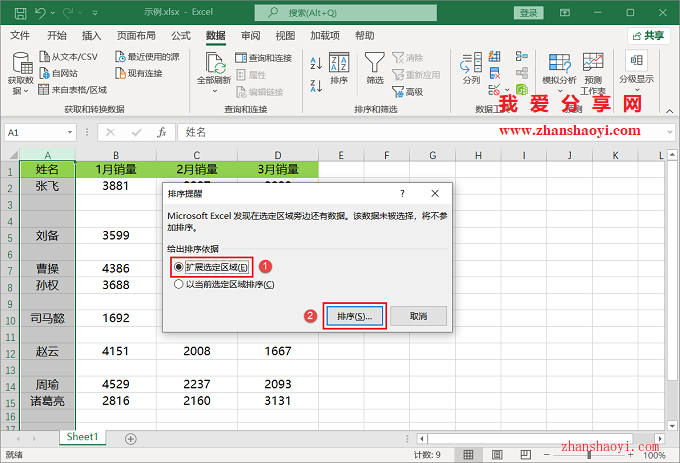Switch to Normal view in status bar
This screenshot has width=680, height=463.
click(468, 455)
